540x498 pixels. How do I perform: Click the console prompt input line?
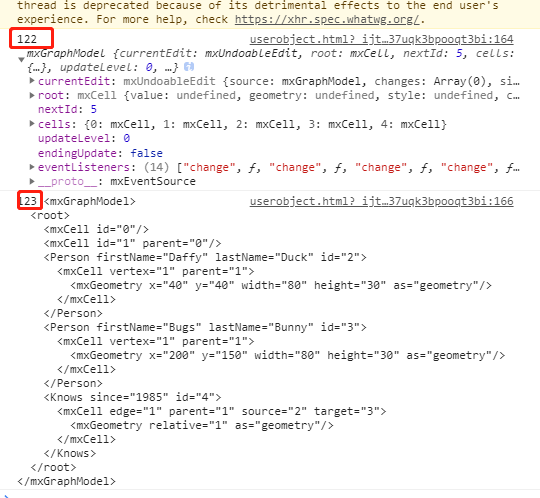pos(270,495)
